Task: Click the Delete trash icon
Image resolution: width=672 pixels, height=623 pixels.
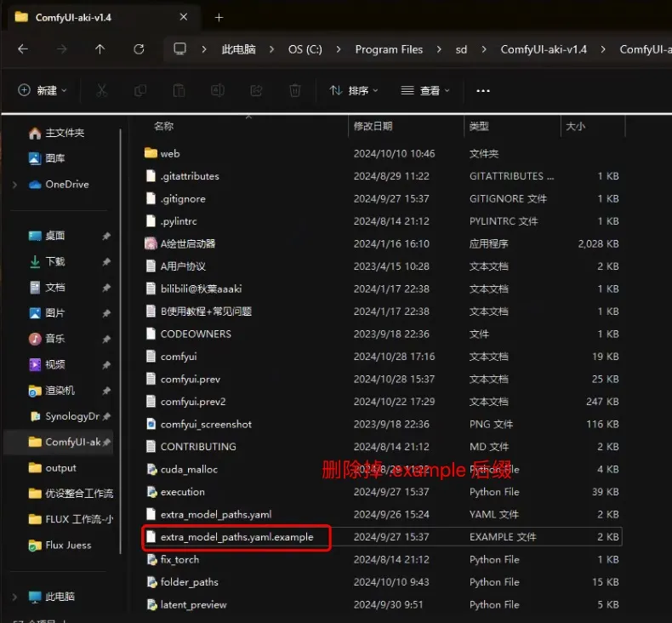Action: (x=295, y=90)
